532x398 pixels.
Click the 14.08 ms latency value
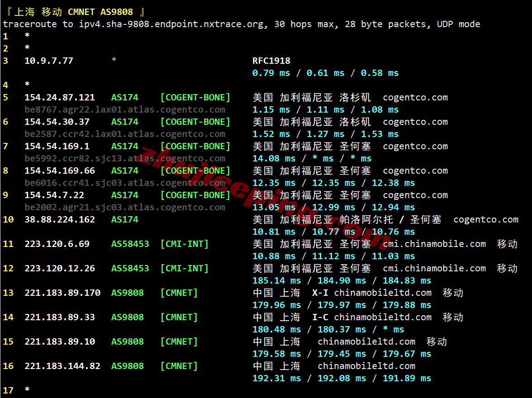(x=274, y=158)
